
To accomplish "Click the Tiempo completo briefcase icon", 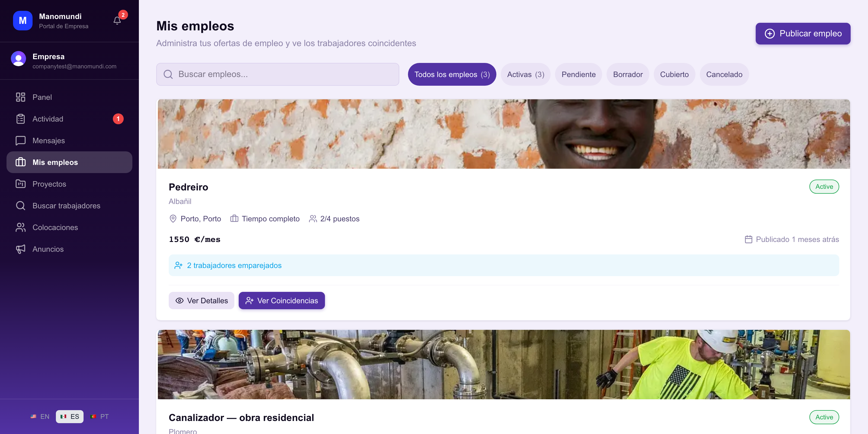I will [x=234, y=219].
